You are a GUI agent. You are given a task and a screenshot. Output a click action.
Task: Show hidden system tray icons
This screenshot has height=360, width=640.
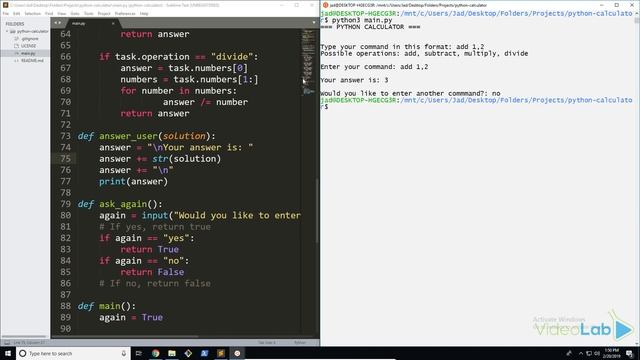click(581, 353)
